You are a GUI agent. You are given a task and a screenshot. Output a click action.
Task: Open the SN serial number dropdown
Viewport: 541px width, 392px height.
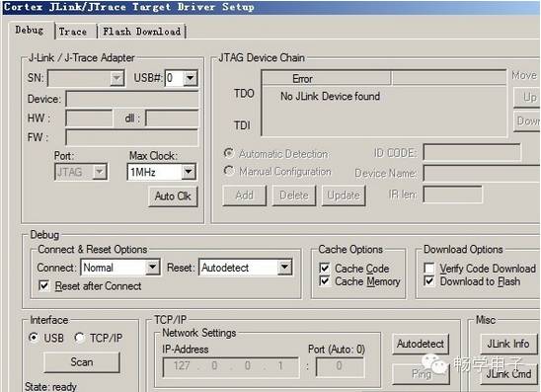[116, 78]
